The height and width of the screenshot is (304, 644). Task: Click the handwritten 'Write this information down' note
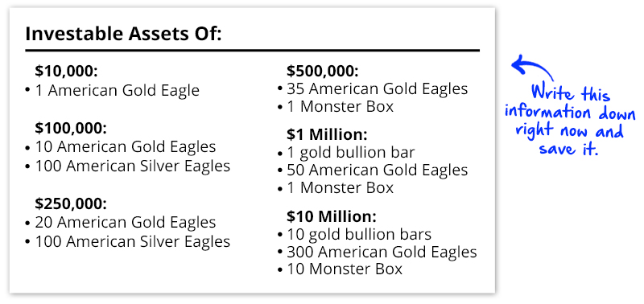570,120
